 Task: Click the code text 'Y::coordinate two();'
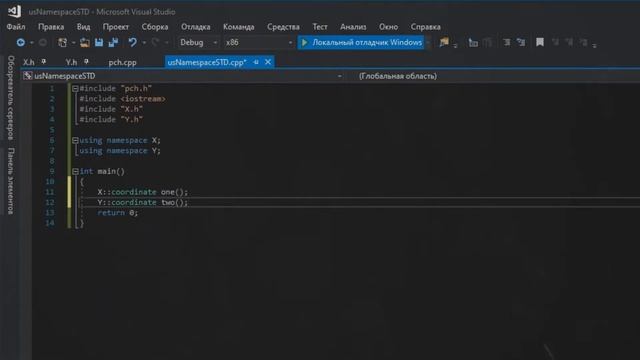point(142,202)
